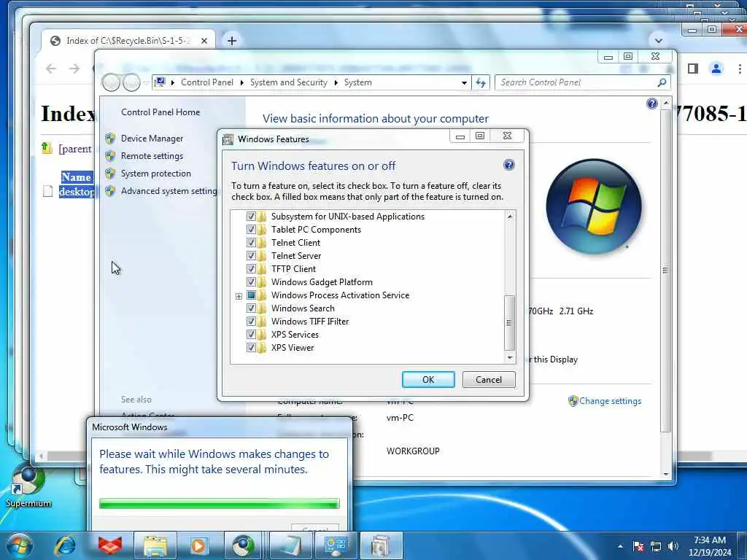Click scroll-up arrow of features list

pos(510,216)
